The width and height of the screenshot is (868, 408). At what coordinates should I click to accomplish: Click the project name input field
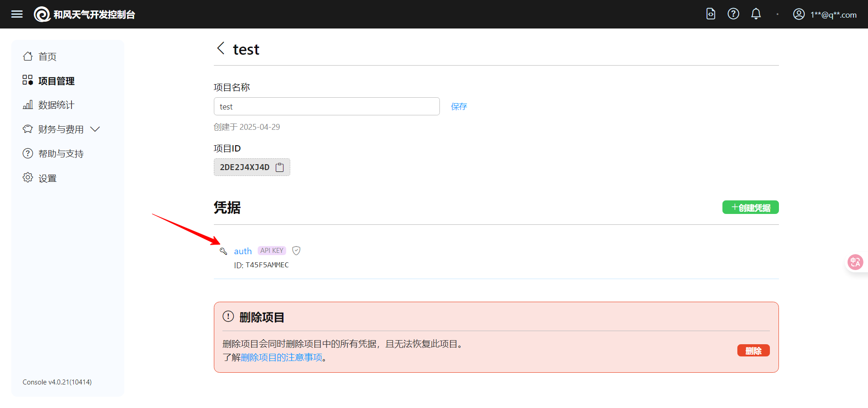(326, 107)
